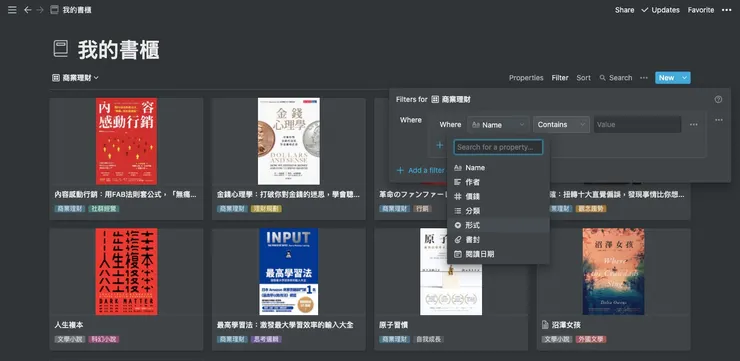The height and width of the screenshot is (361, 740).
Task: Open the 商業理財 view switcher dropdown
Action: tap(76, 78)
